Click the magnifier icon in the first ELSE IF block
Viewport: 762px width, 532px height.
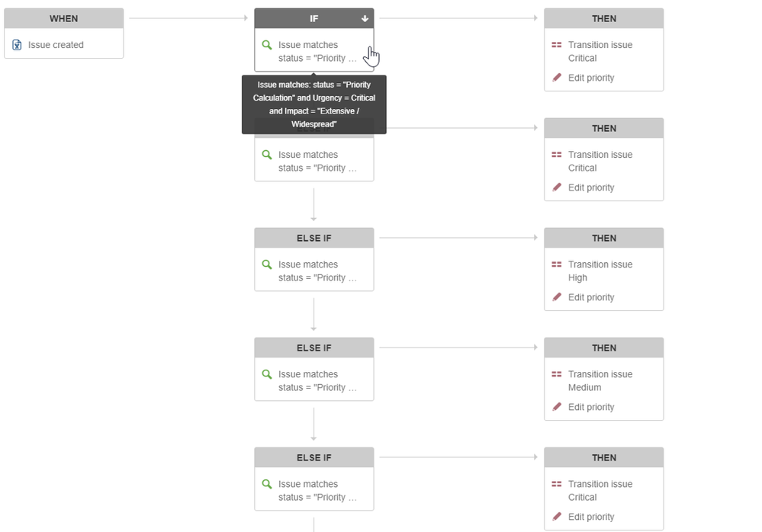click(266, 264)
